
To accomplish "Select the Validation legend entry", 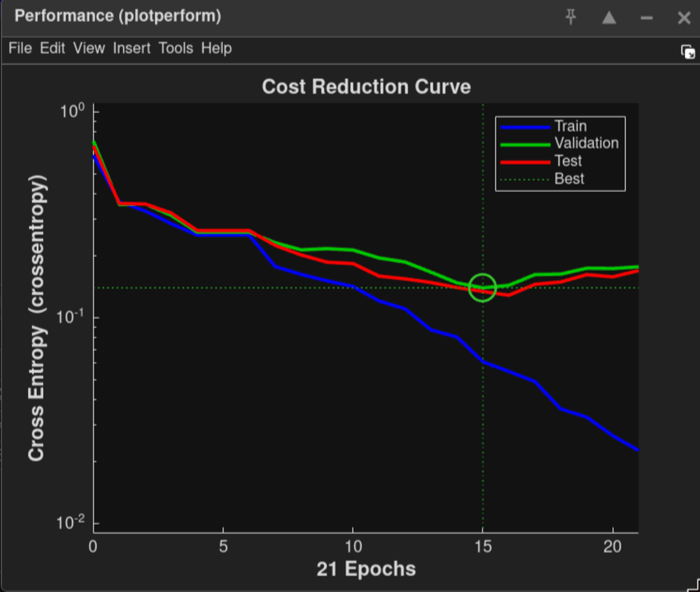I will coord(586,143).
